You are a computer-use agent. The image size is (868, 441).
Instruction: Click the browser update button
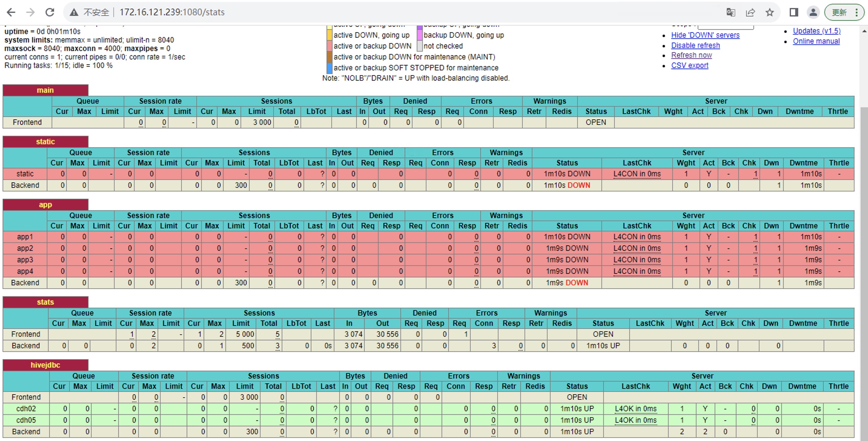[x=839, y=12]
